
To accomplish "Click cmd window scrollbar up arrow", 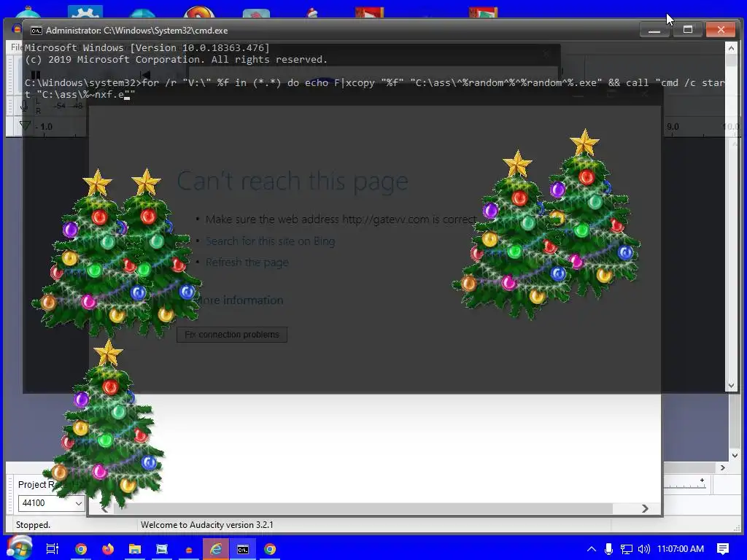I will [731, 47].
